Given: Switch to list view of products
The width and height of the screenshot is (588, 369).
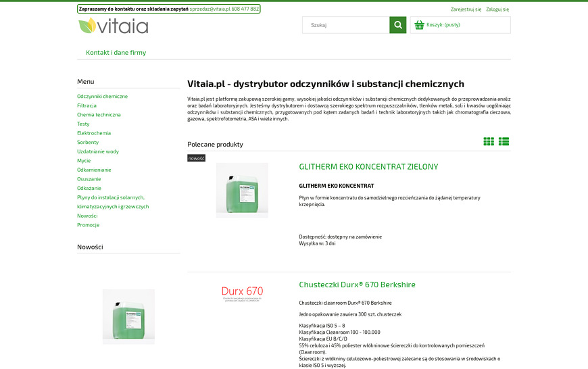Looking at the screenshot, I should pos(504,141).
